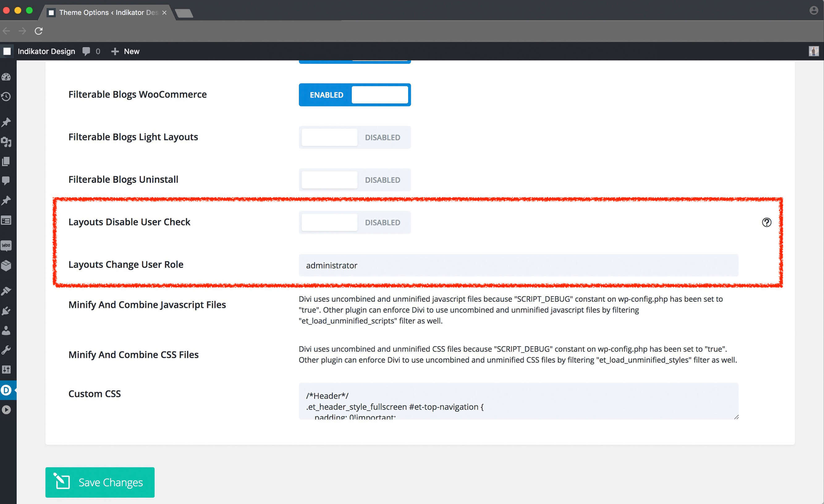This screenshot has width=824, height=504.
Task: Click the "Filterable Blogs Uninstall" label
Action: 123,180
